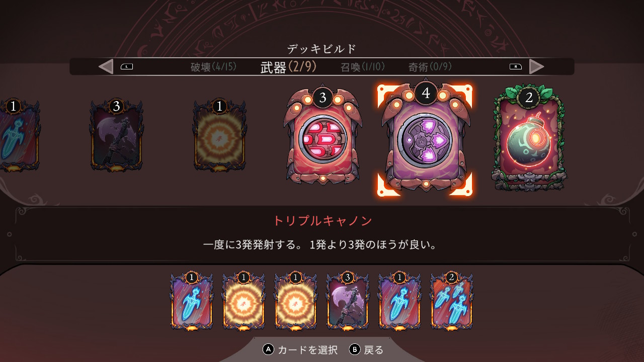Remove first dagger card from deck row

[191, 301]
